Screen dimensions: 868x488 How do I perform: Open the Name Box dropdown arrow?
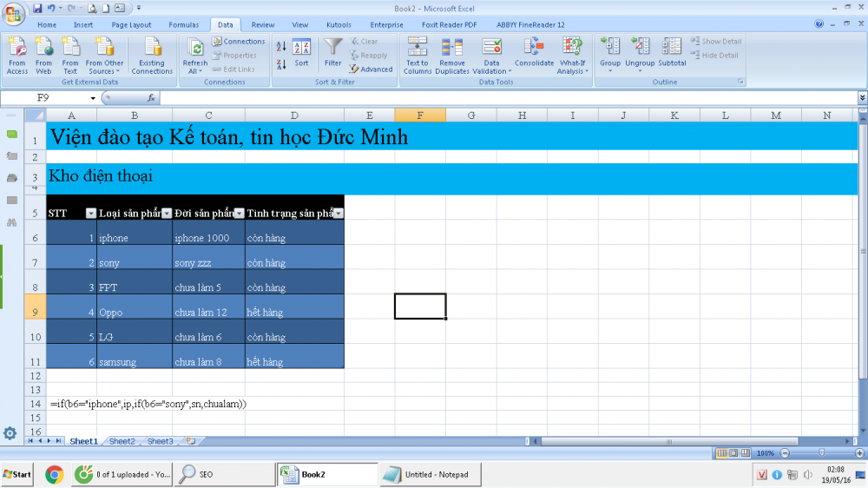(x=93, y=98)
